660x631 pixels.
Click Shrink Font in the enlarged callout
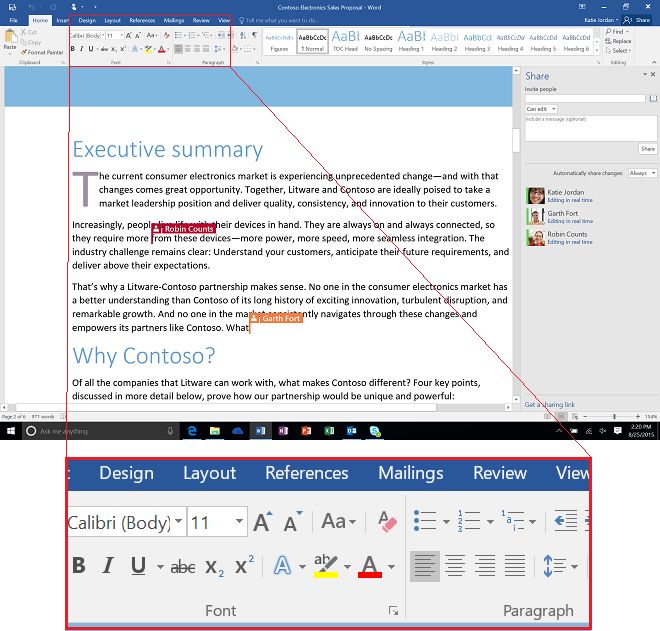pyautogui.click(x=293, y=522)
